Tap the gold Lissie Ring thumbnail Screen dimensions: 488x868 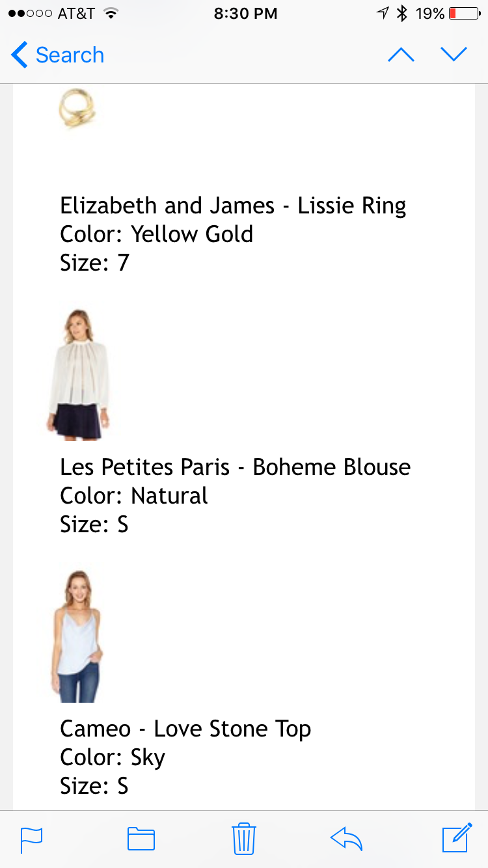point(77,109)
